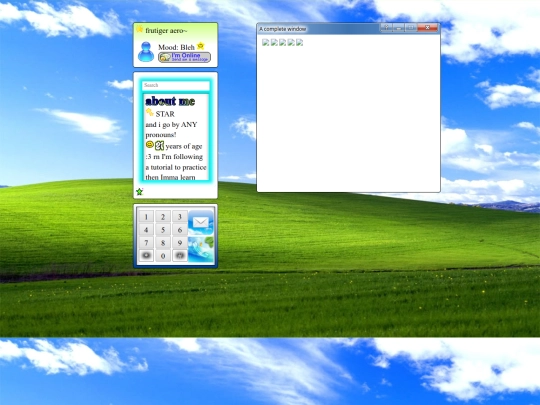The width and height of the screenshot is (540, 405).
Task: Click the about me heading
Action: 170,101
